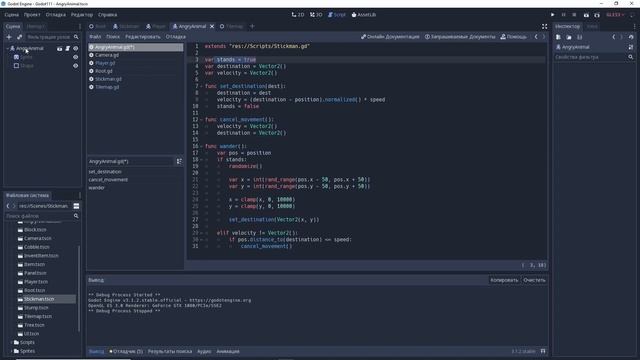Collapse the AngryAnimal node tree

[8, 49]
